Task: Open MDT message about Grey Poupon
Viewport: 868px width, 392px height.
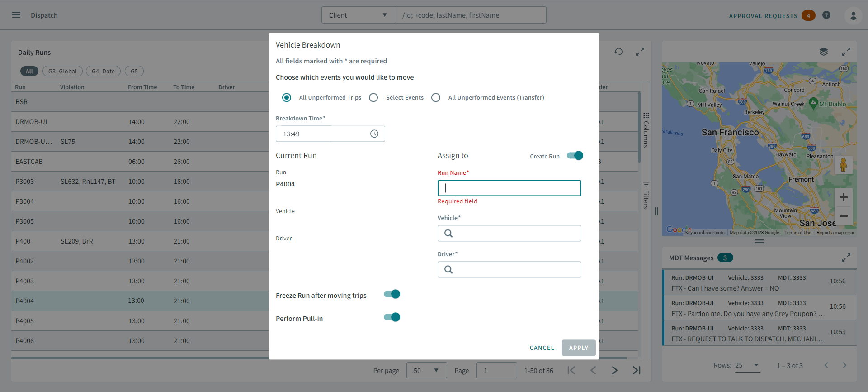Action: pos(759,308)
